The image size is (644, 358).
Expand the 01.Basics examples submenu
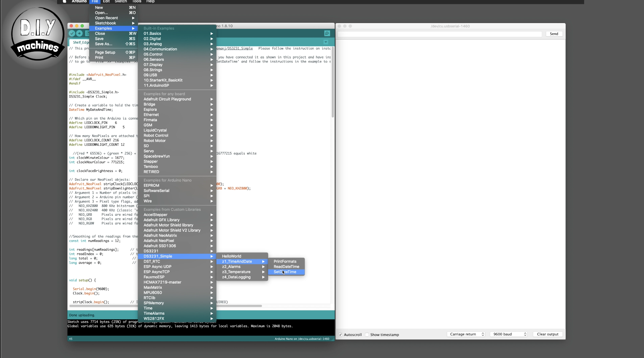[177, 34]
